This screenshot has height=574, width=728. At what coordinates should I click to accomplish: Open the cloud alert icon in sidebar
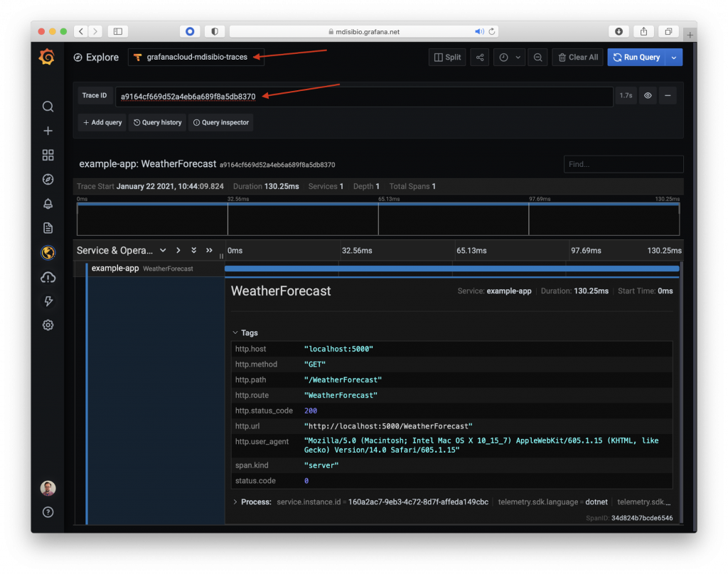[x=48, y=277]
